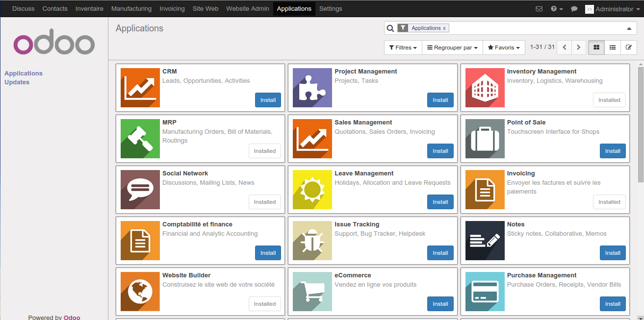Click Installed button on Social Network card

click(265, 202)
